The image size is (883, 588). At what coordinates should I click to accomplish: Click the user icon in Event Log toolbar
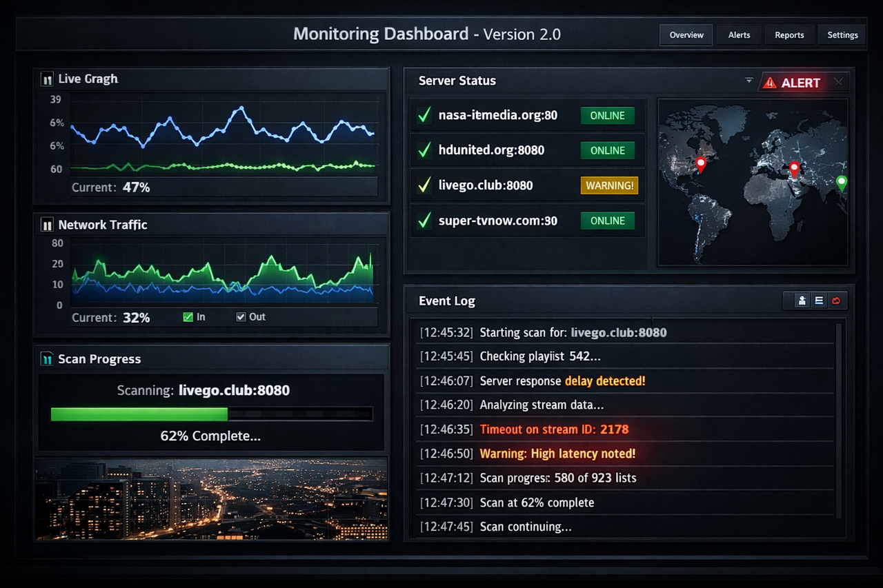click(802, 301)
